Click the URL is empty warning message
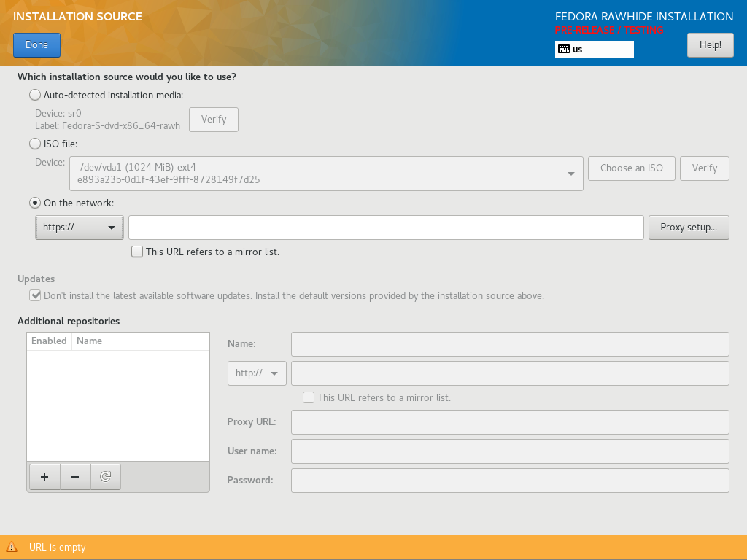The image size is (747, 560). 57,547
